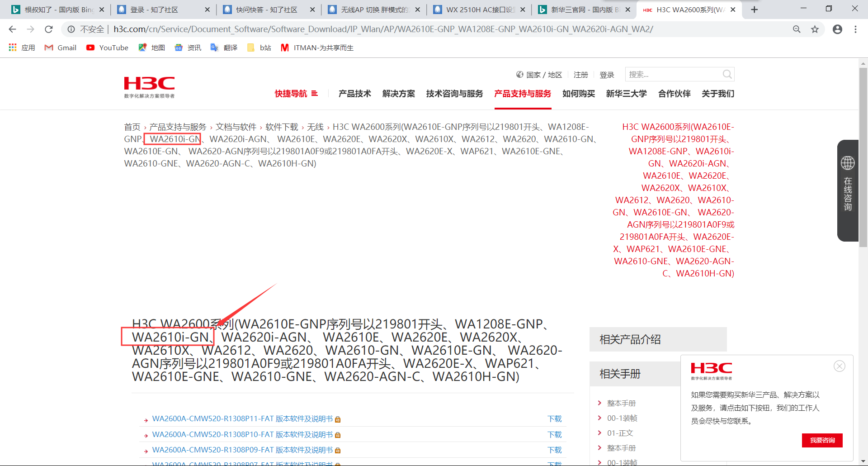Dismiss the H3C purchase consultation popup
This screenshot has width=868, height=466.
840,366
